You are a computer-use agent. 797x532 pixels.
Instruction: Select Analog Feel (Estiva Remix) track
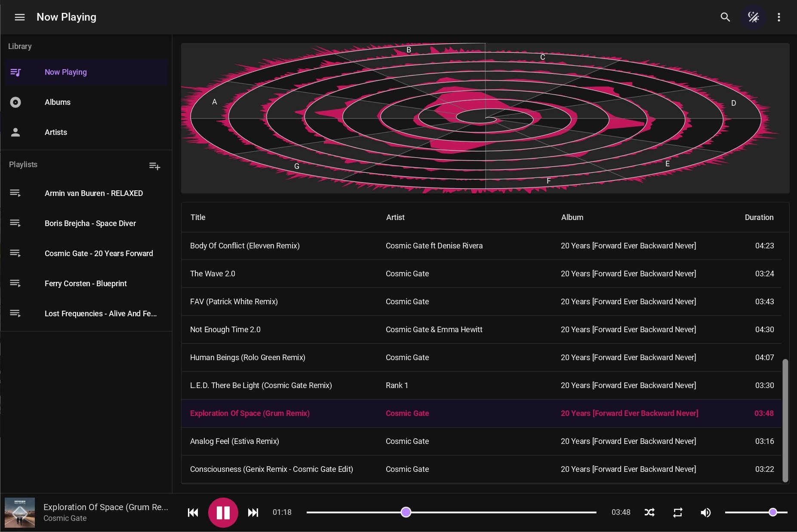point(481,441)
